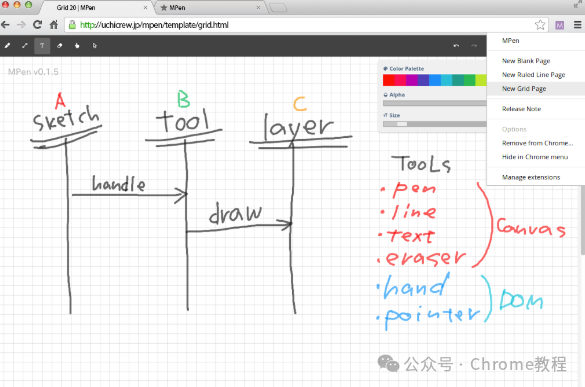Click the 'MPen v0.1.5' version label
The height and width of the screenshot is (387, 585).
pos(33,72)
